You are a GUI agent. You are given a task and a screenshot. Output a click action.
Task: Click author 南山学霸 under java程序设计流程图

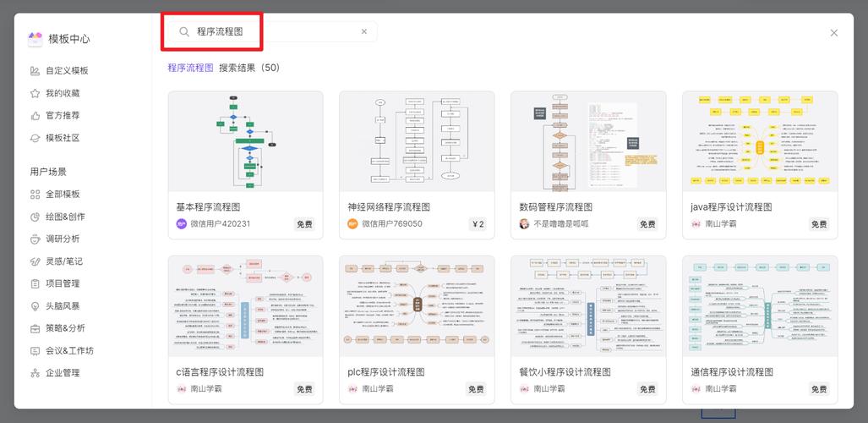721,224
